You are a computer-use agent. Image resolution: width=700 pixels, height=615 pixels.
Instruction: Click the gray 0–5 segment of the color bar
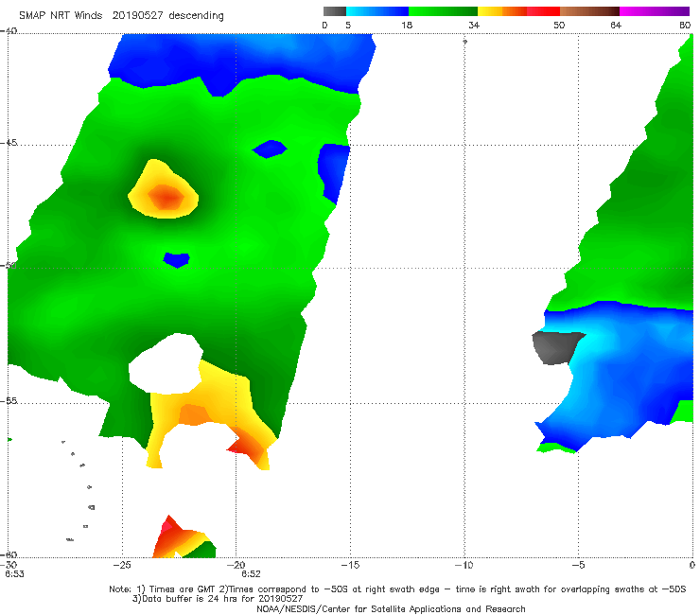(334, 11)
